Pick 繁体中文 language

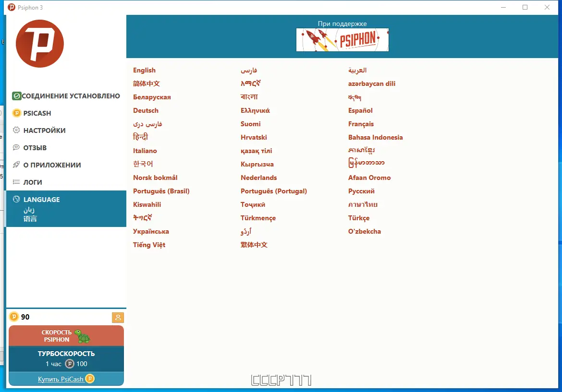254,245
